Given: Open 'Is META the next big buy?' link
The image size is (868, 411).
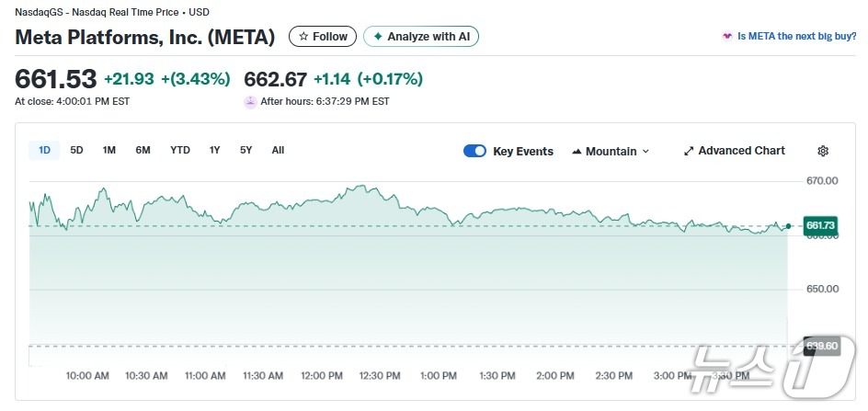Looking at the screenshot, I should click(795, 37).
